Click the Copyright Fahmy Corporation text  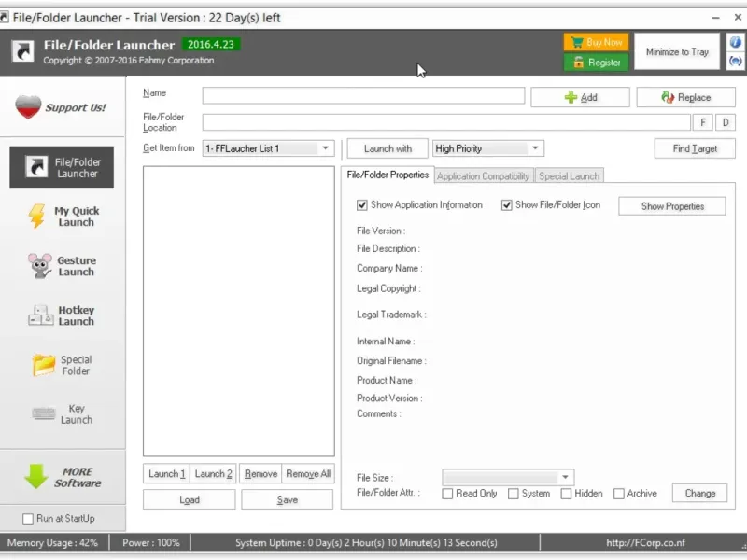point(129,61)
